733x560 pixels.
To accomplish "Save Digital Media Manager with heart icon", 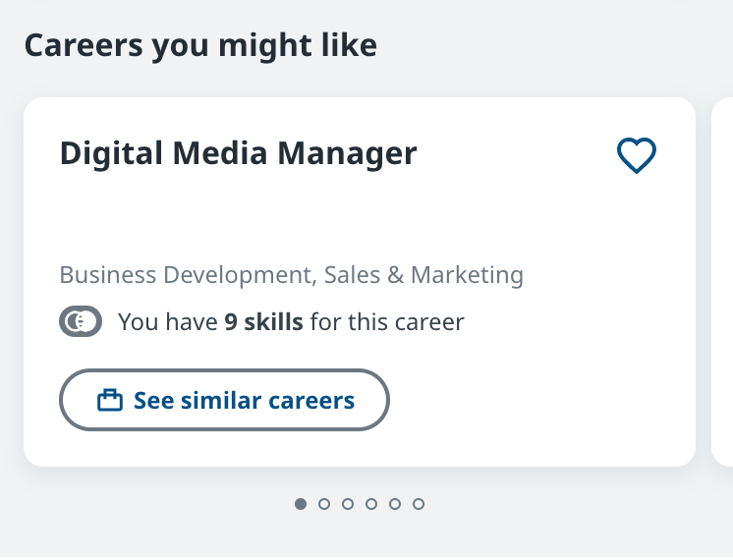I will pos(636,155).
